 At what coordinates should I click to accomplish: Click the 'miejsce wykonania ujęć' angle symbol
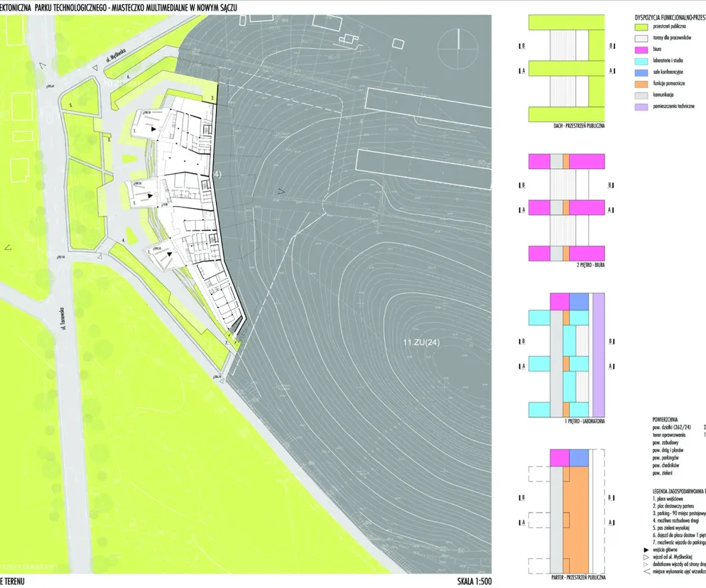[646, 572]
